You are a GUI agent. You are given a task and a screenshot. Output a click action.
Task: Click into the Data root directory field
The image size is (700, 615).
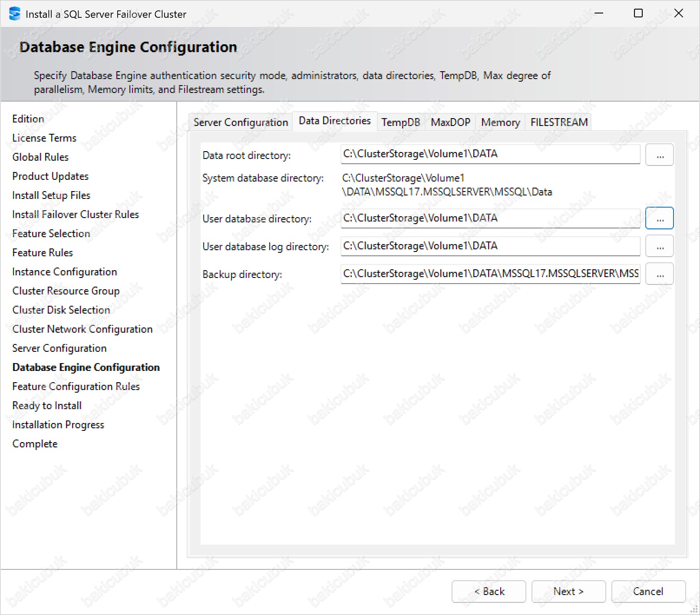pyautogui.click(x=490, y=154)
